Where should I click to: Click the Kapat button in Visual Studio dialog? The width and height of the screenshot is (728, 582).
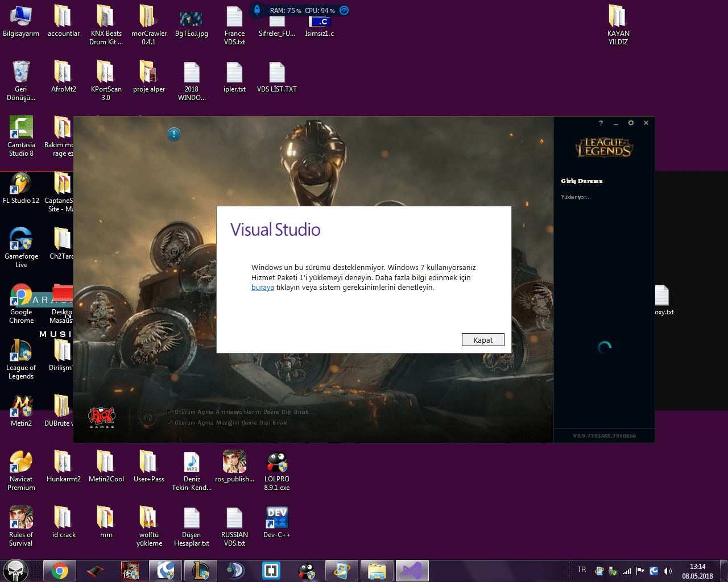[483, 340]
